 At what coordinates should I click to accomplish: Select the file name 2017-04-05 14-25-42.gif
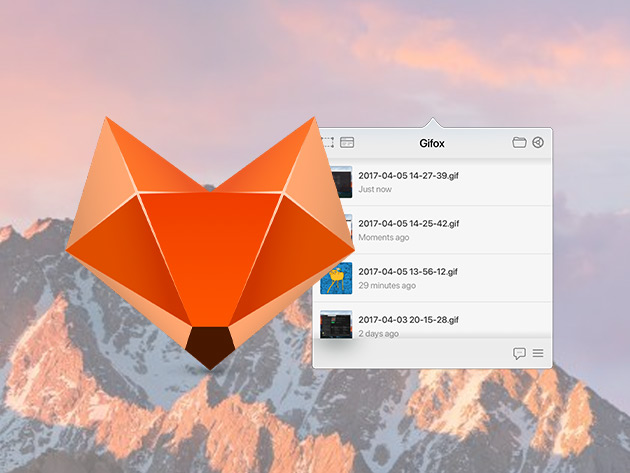408,223
